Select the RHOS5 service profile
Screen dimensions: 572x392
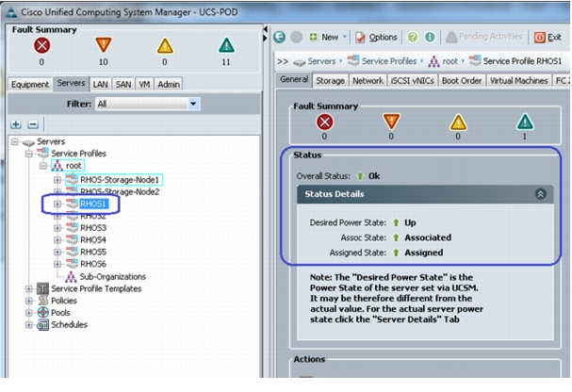[x=93, y=252]
